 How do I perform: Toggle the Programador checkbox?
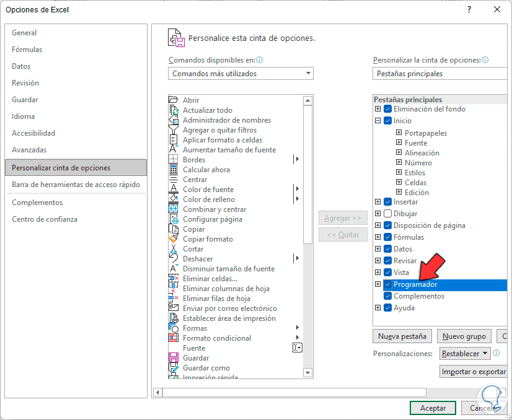click(x=387, y=284)
